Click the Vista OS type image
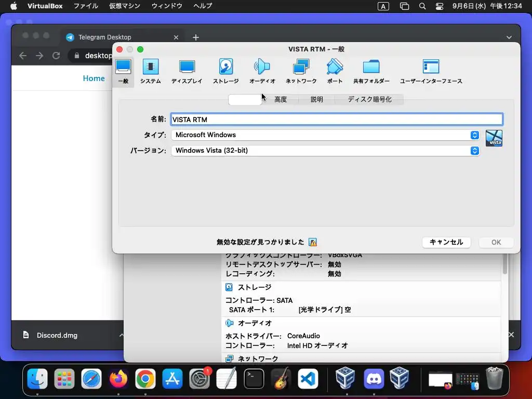 (494, 138)
